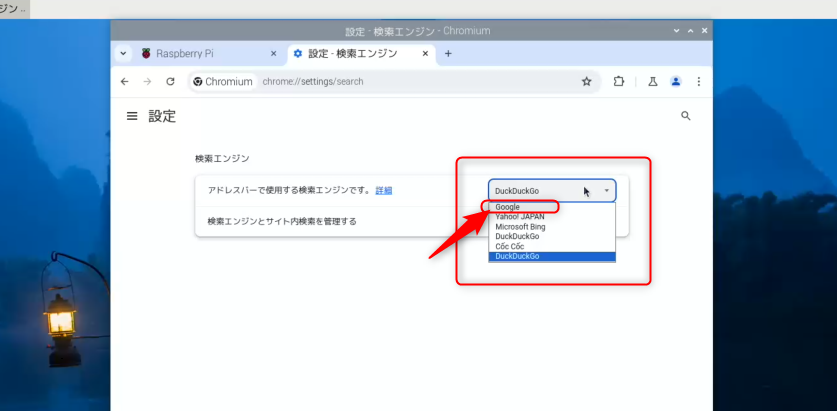Select the highlighted DuckDuckGo entry
Screen dimensions: 837x411
(552, 256)
